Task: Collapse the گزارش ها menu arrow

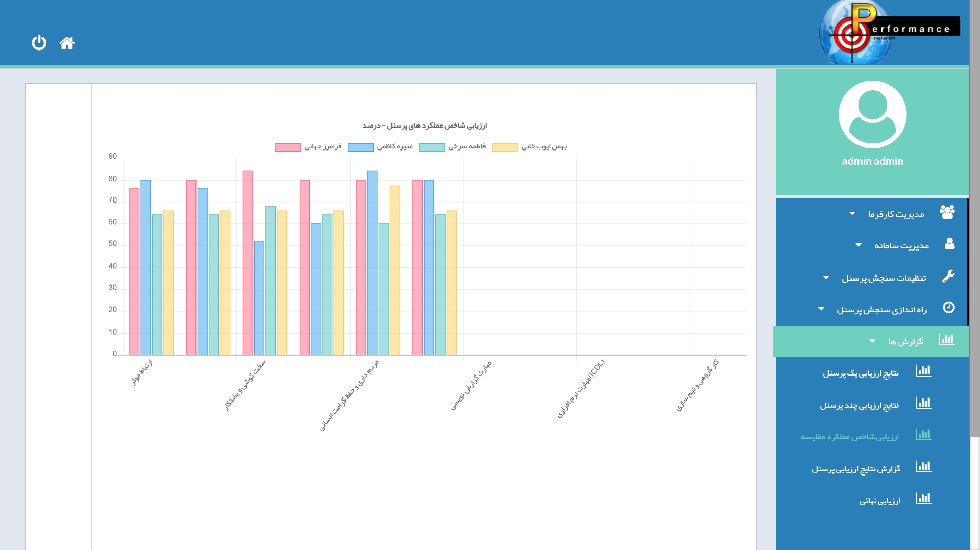Action: pyautogui.click(x=872, y=341)
